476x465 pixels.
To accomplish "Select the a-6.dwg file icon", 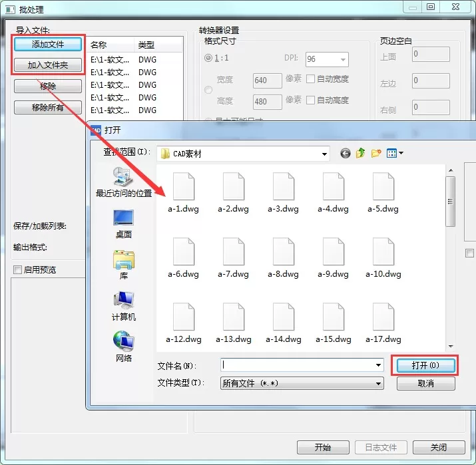I will (x=184, y=251).
